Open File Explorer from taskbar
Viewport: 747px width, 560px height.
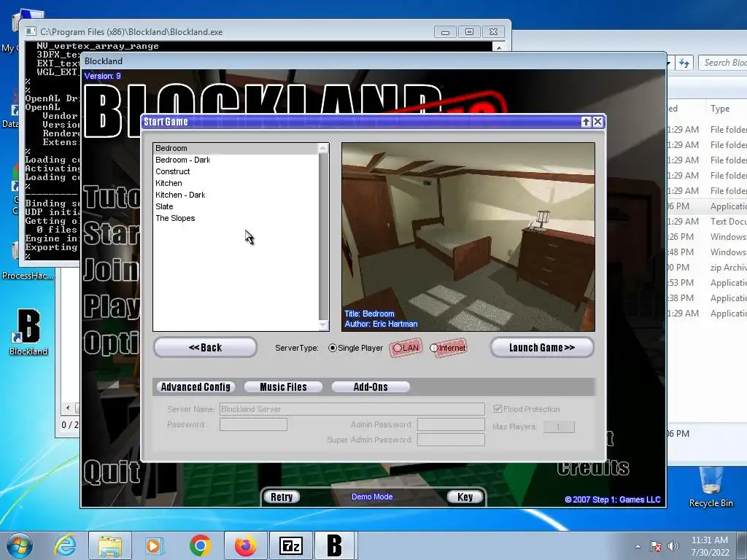click(110, 545)
